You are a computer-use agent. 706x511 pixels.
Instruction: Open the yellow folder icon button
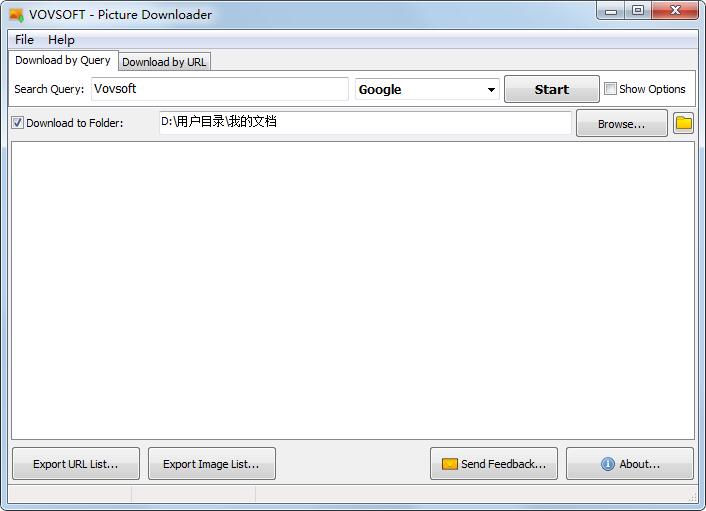(684, 123)
